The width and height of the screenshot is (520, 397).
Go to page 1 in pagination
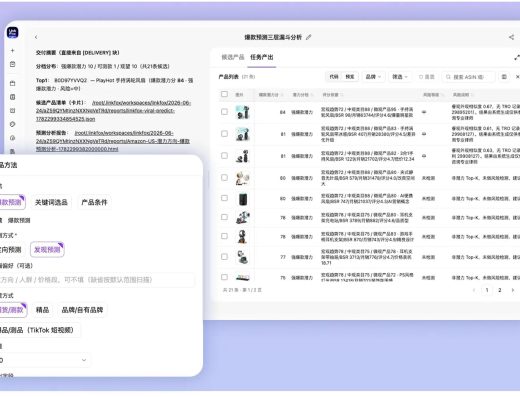pyautogui.click(x=487, y=290)
